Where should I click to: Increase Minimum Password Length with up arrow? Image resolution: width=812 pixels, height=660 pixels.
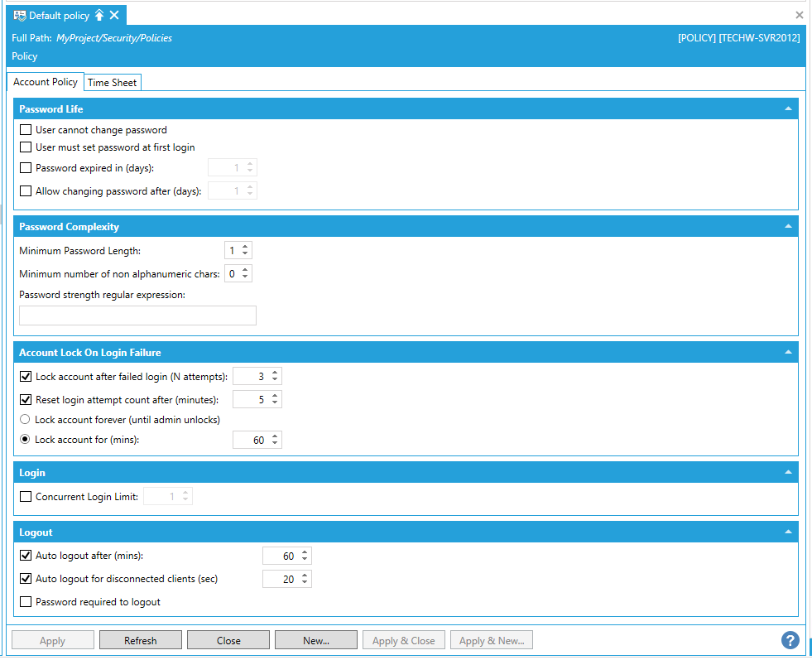pyautogui.click(x=245, y=247)
